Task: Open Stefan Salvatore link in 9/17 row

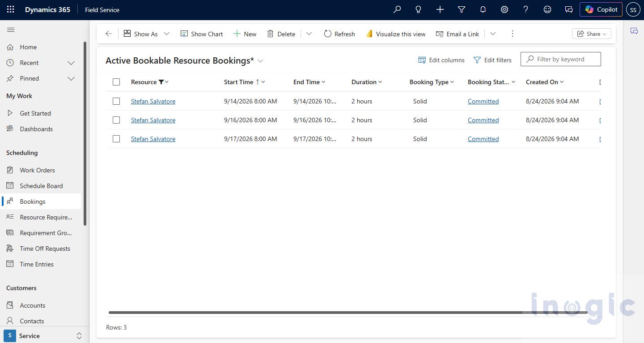Action: point(153,139)
